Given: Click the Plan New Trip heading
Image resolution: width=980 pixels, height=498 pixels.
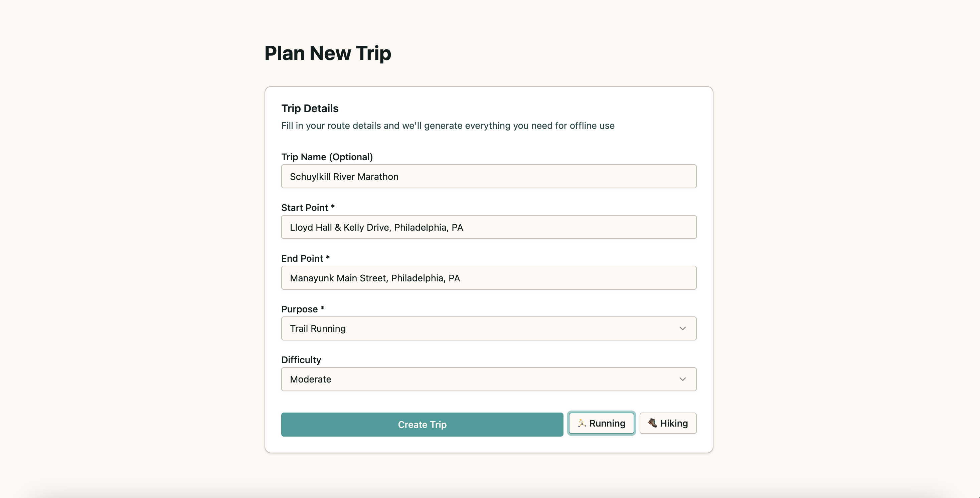Looking at the screenshot, I should (x=328, y=53).
